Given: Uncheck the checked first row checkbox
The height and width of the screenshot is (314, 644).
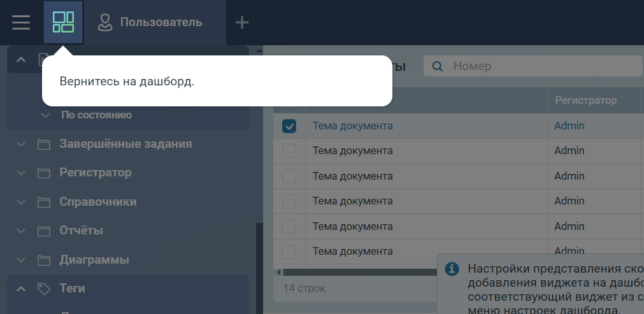Looking at the screenshot, I should pyautogui.click(x=289, y=126).
